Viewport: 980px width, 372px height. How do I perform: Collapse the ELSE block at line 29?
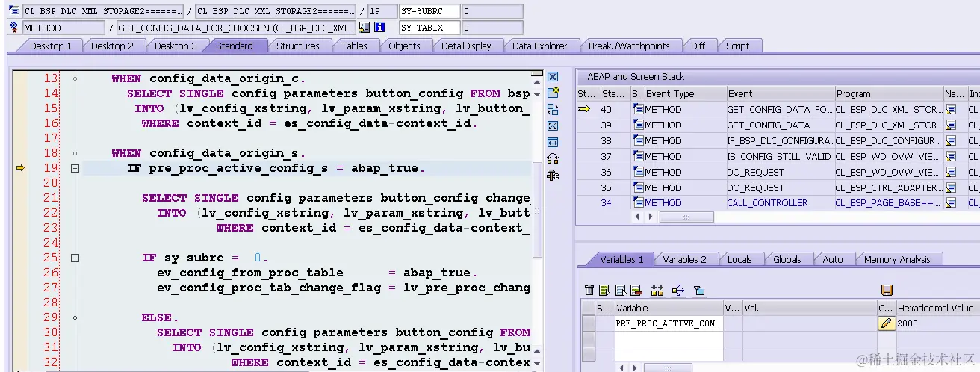coord(75,317)
